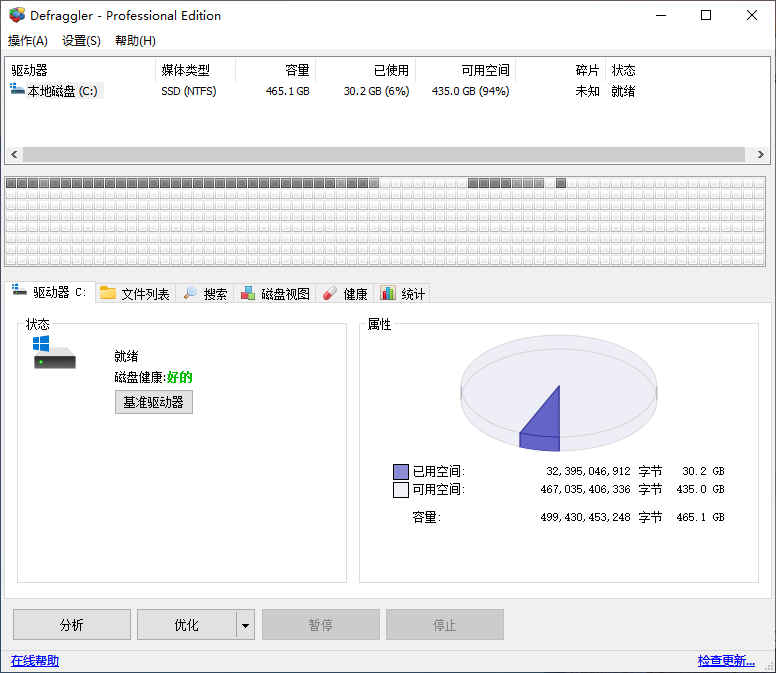776x673 pixels.
Task: Open the 帮助(H) menu
Action: 135,41
